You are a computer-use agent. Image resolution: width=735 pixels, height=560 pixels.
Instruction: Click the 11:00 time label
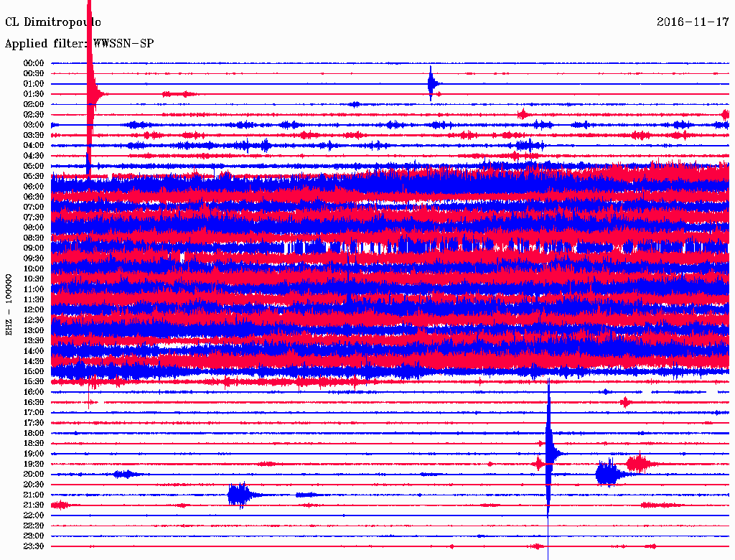(34, 289)
